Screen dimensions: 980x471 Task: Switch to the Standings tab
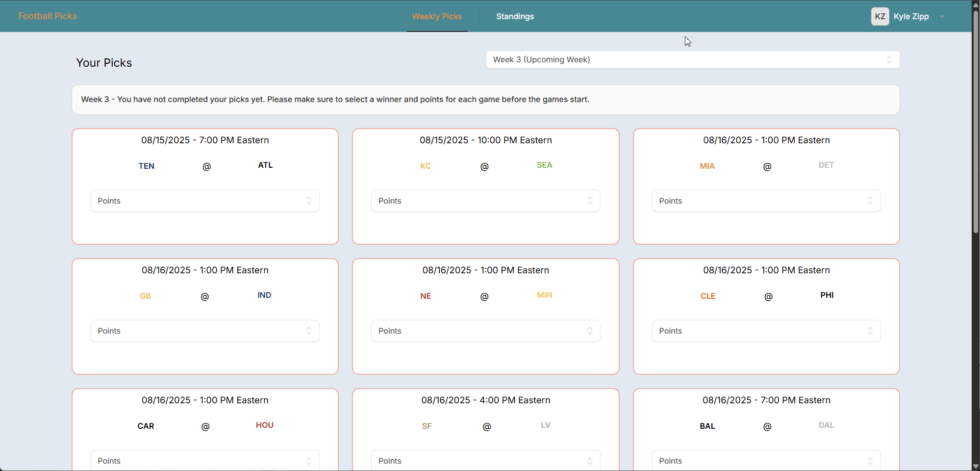tap(515, 16)
